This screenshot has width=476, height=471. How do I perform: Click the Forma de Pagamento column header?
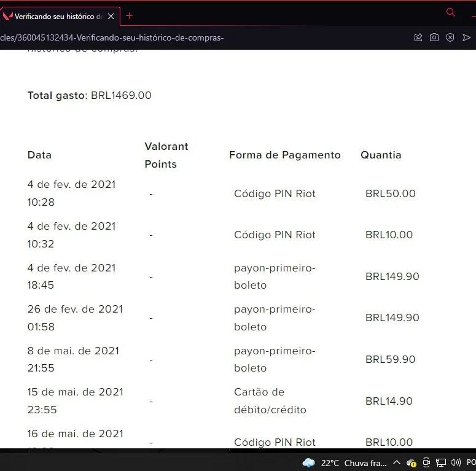click(x=285, y=155)
